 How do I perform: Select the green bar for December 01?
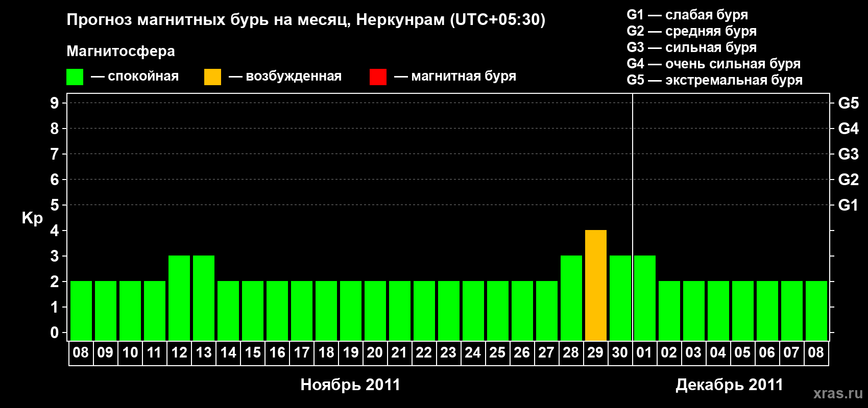click(644, 298)
